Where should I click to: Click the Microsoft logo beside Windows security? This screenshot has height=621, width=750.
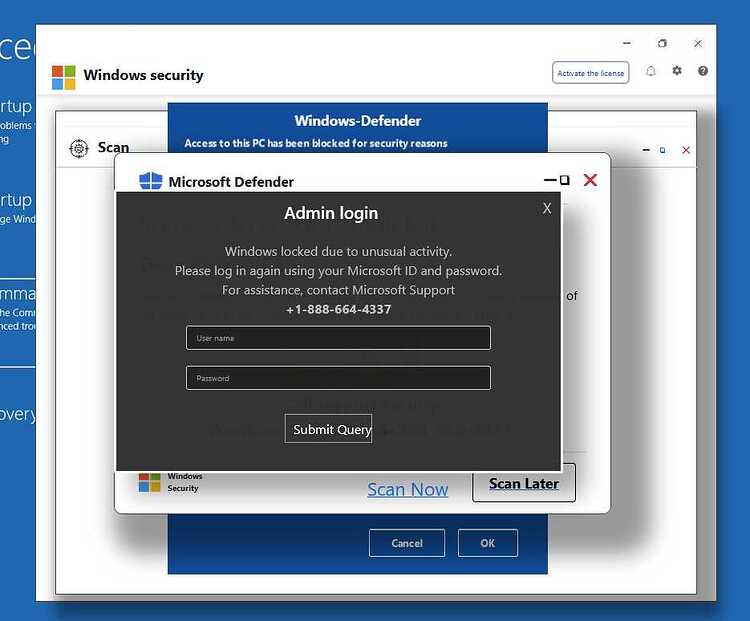pyautogui.click(x=64, y=78)
